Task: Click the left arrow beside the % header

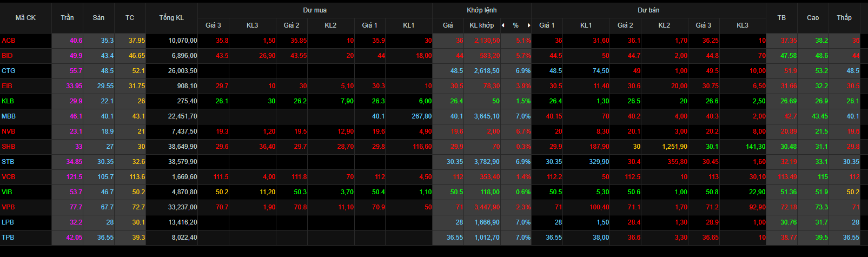Action: (503, 25)
